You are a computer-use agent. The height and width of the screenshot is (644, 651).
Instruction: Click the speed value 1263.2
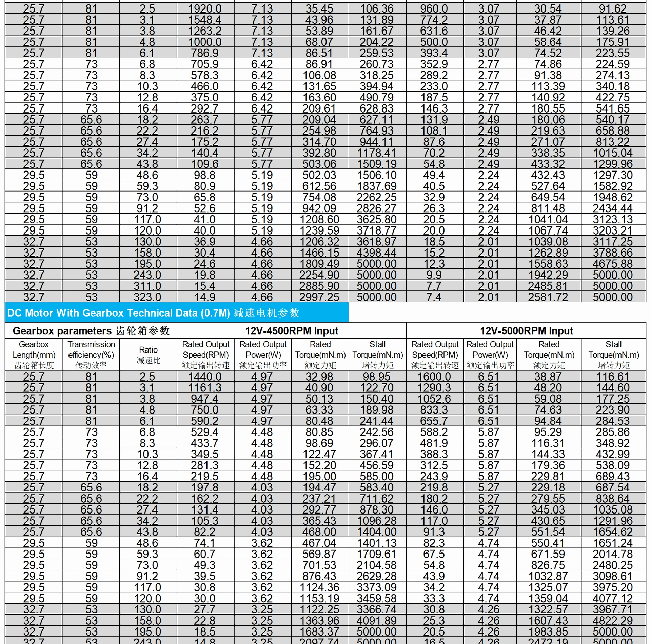(x=205, y=31)
